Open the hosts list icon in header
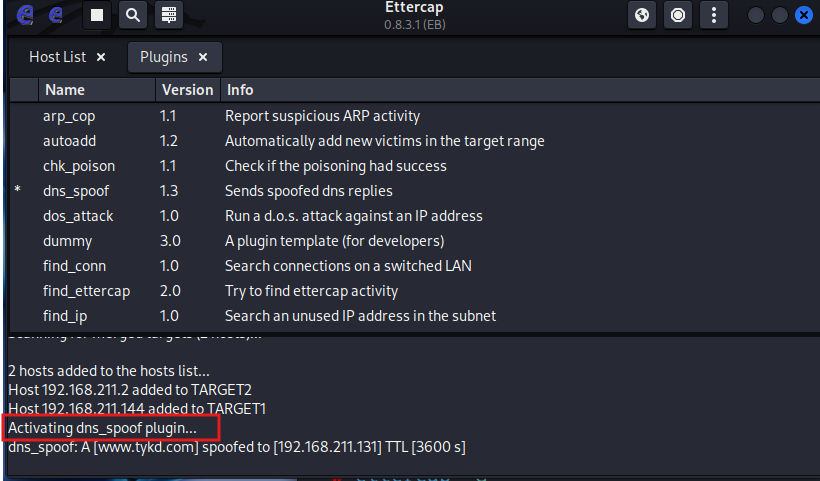The image size is (820, 481). 168,15
